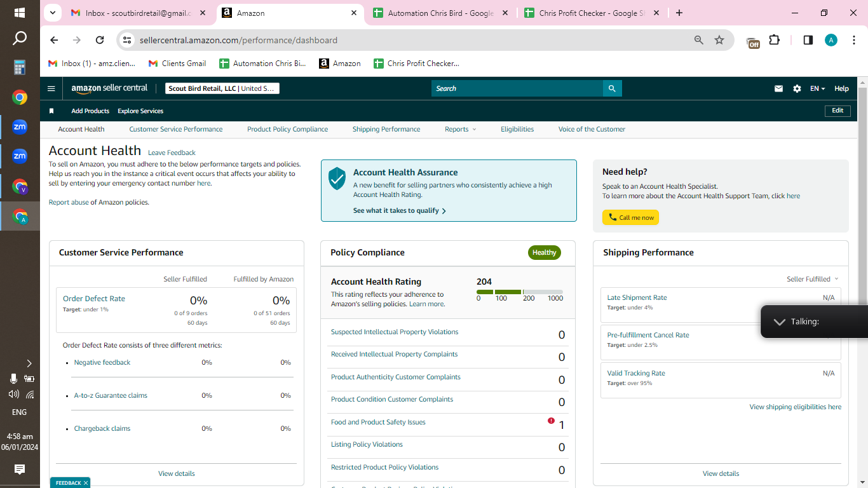Screen dimensions: 868x488
Task: Switch to the Inbox Gmail browser tab
Action: 140,13
